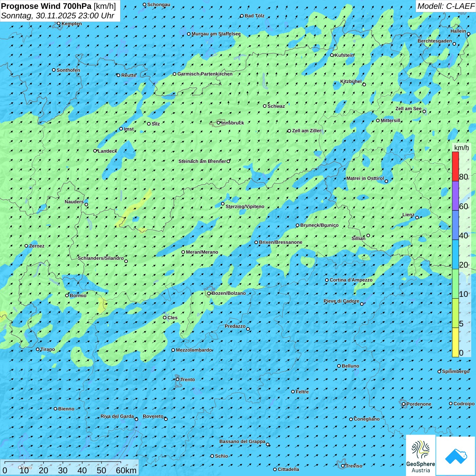This screenshot has width=476, height=476.
Task: Click the Bormio city marker
Action: click(67, 295)
